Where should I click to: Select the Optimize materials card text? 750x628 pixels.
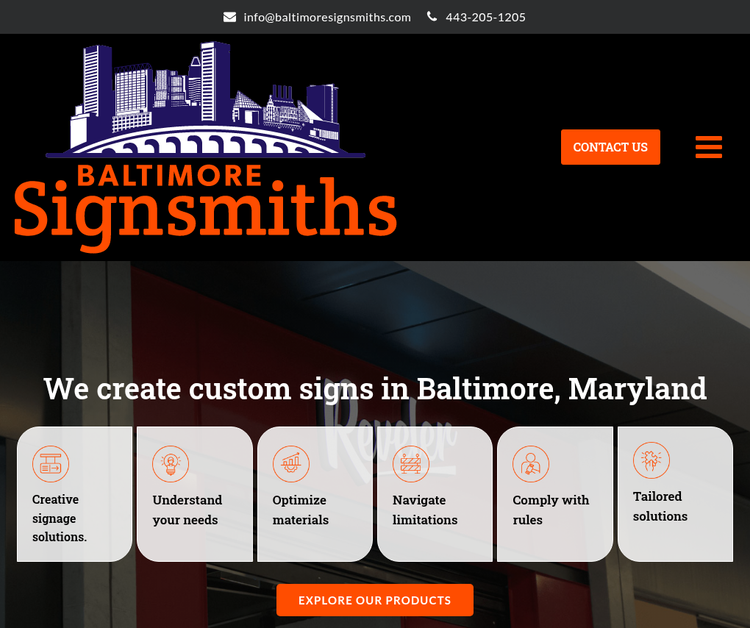[300, 510]
